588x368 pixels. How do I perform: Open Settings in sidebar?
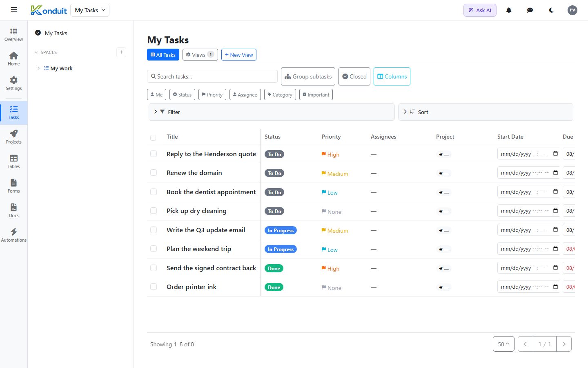(13, 83)
